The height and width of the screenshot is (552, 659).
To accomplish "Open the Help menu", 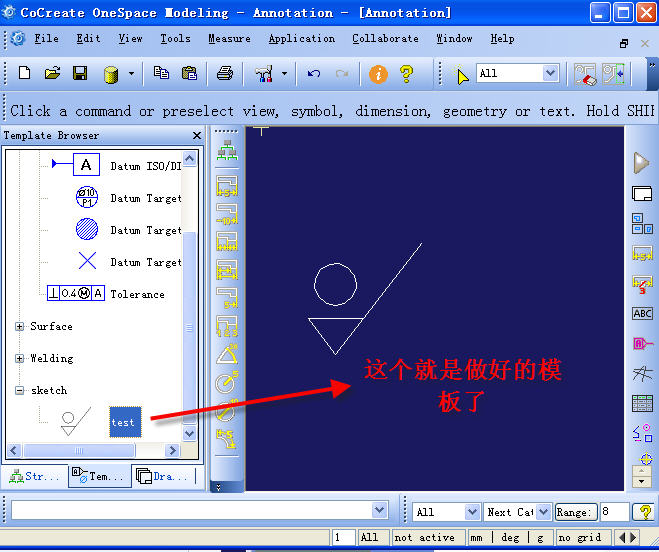I will coord(502,39).
